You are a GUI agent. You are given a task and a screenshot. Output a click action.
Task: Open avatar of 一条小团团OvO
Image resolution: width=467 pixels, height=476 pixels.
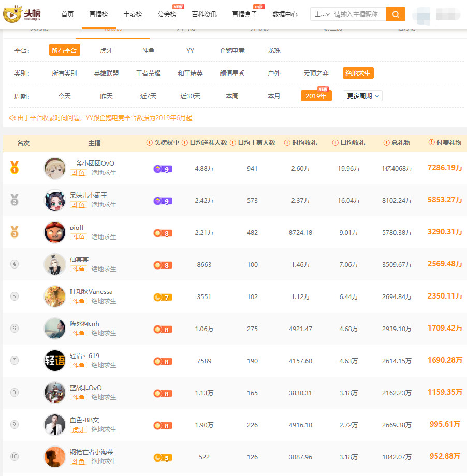pos(55,168)
